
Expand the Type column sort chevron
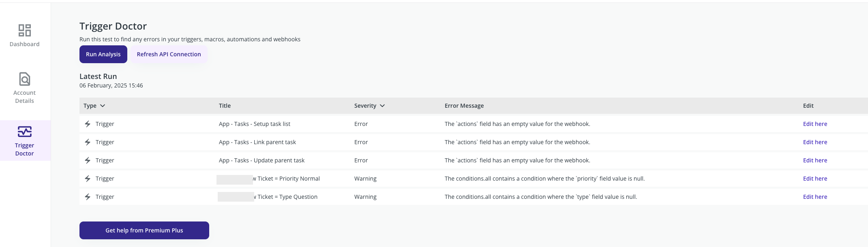[x=103, y=106]
